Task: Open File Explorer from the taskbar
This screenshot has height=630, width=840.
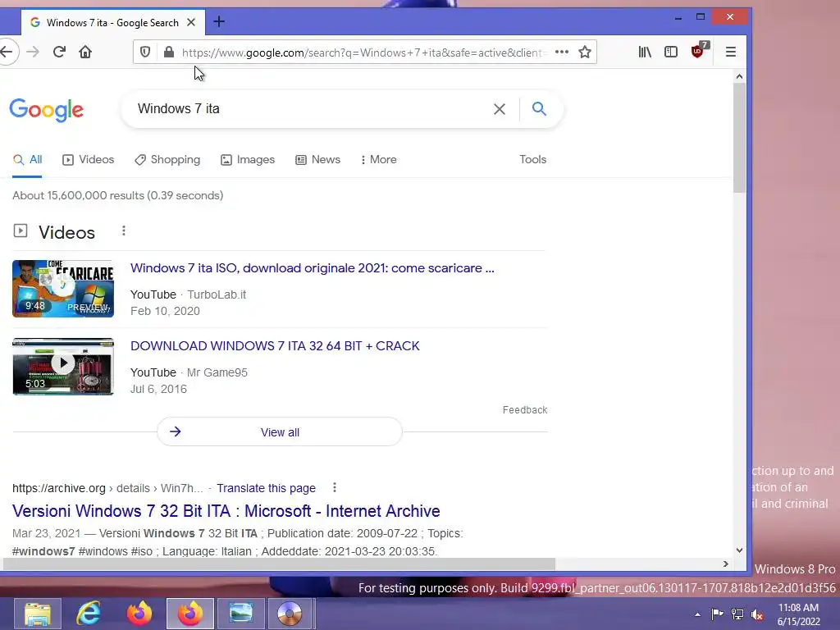Action: pyautogui.click(x=38, y=614)
